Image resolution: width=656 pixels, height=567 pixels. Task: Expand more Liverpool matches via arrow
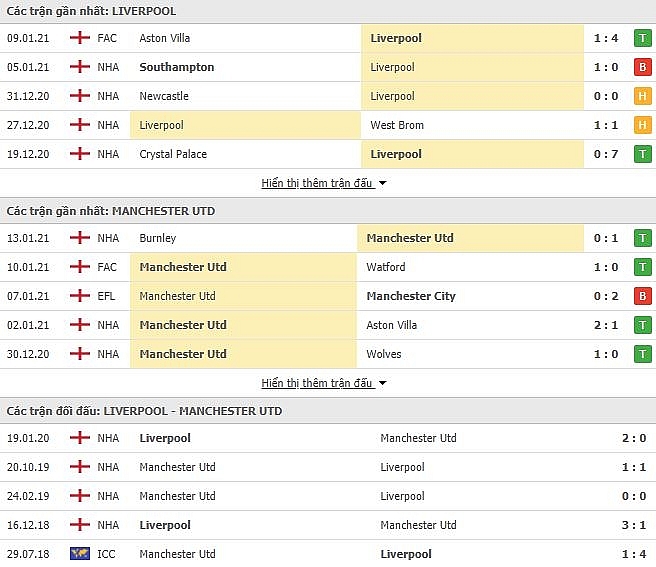(x=382, y=183)
